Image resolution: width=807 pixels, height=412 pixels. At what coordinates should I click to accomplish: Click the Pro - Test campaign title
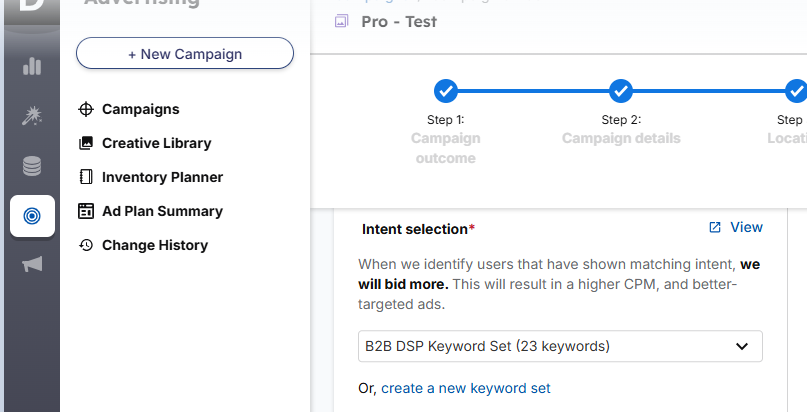pyautogui.click(x=399, y=22)
